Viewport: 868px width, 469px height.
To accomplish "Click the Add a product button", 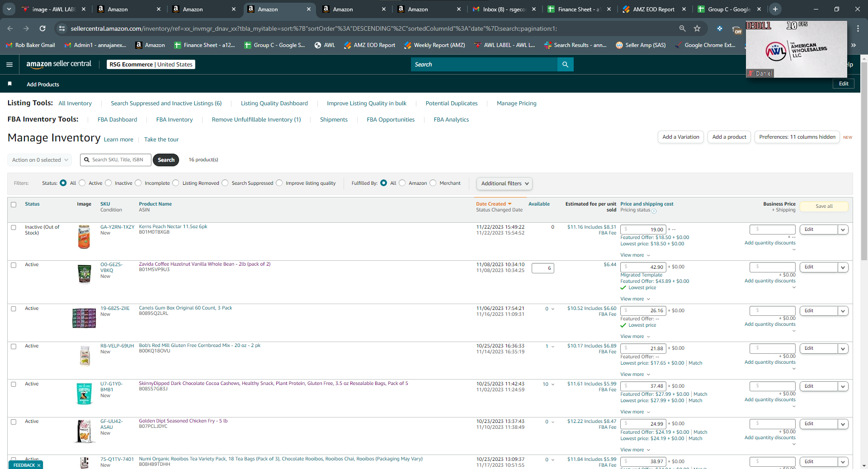I will click(x=729, y=137).
